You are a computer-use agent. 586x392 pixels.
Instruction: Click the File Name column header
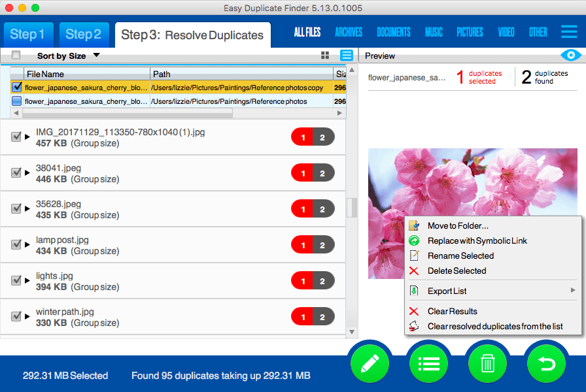click(87, 74)
